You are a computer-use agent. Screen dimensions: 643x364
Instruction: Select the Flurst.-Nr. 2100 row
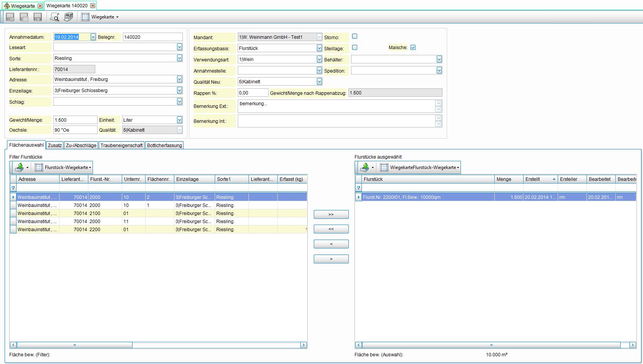[x=158, y=213]
